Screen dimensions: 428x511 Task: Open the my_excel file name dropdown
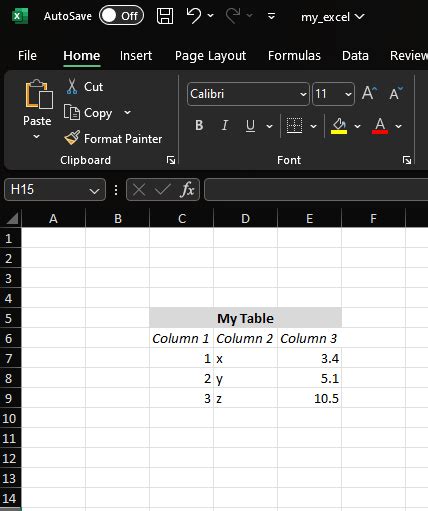[359, 16]
